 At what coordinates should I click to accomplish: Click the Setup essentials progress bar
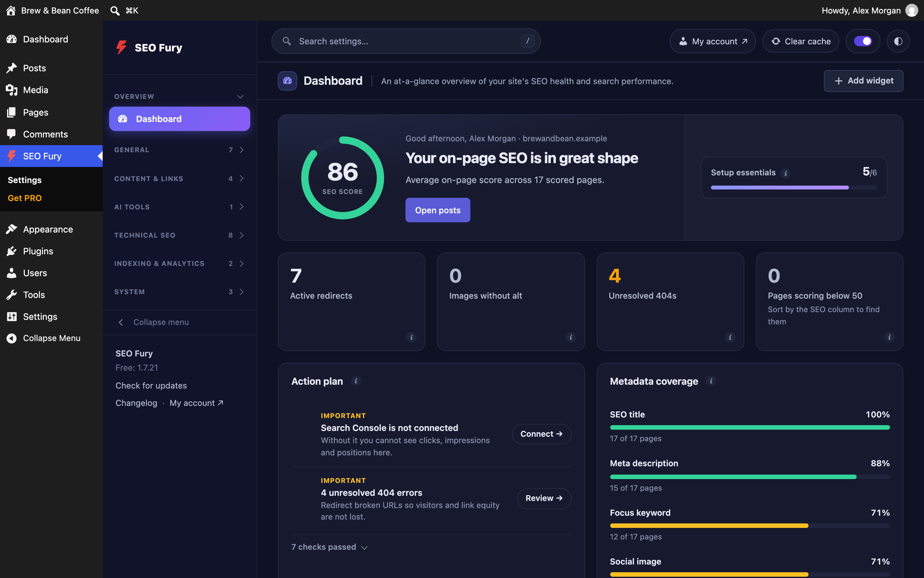click(x=794, y=188)
